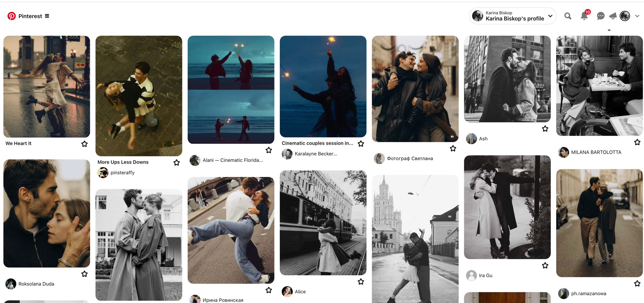644x303 pixels.
Task: Click sound icon on Фотограф Светлана video
Action: (452, 136)
